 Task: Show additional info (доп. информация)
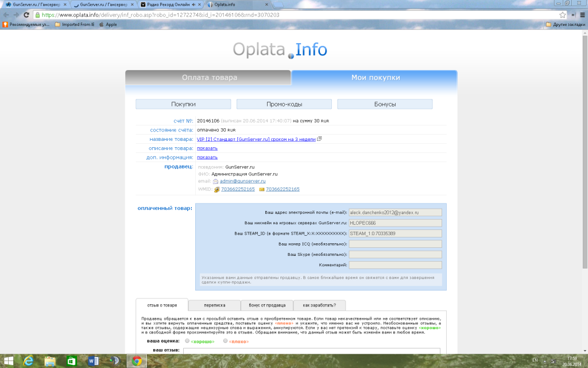[x=207, y=158]
